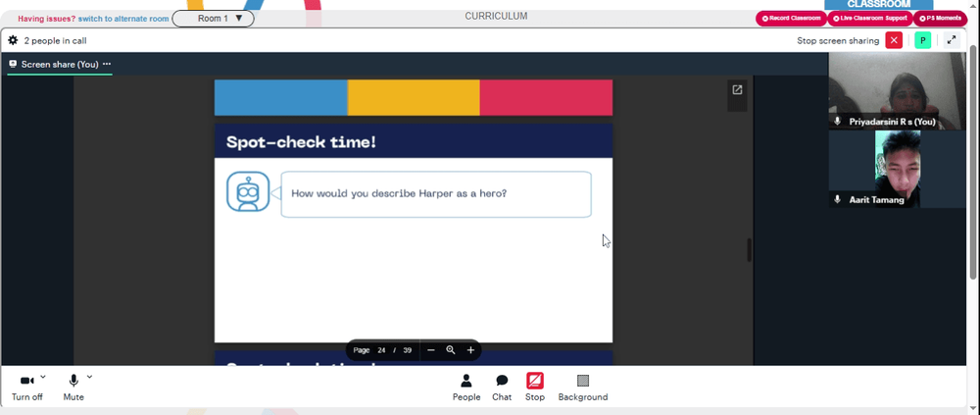Click Stop screen sharing label

point(838,40)
